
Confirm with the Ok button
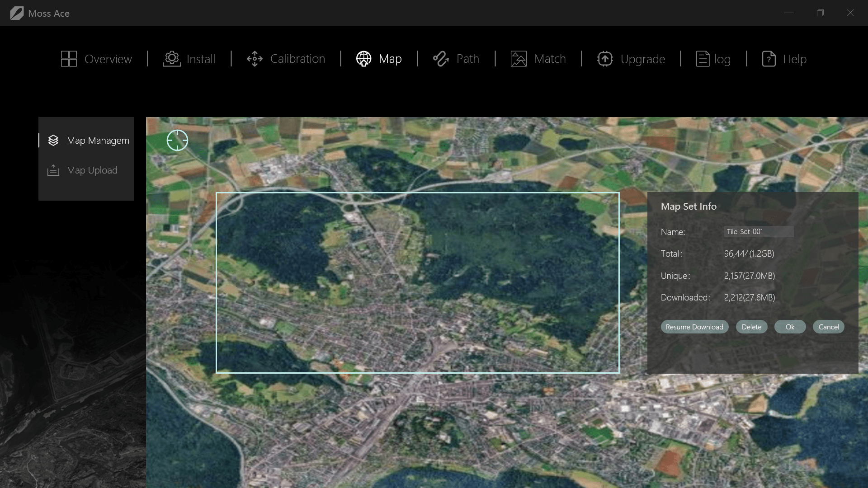pyautogui.click(x=790, y=327)
